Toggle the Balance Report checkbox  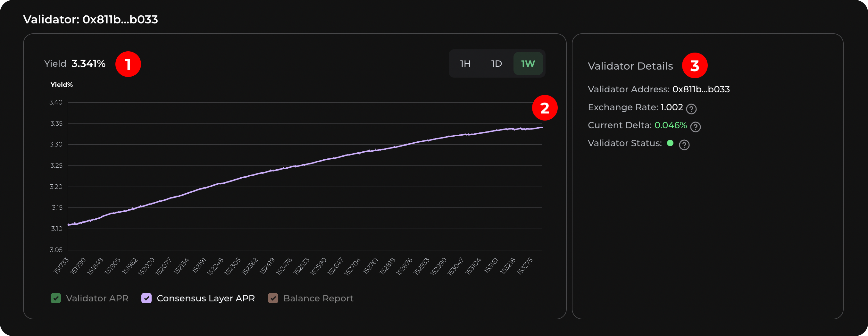(273, 298)
